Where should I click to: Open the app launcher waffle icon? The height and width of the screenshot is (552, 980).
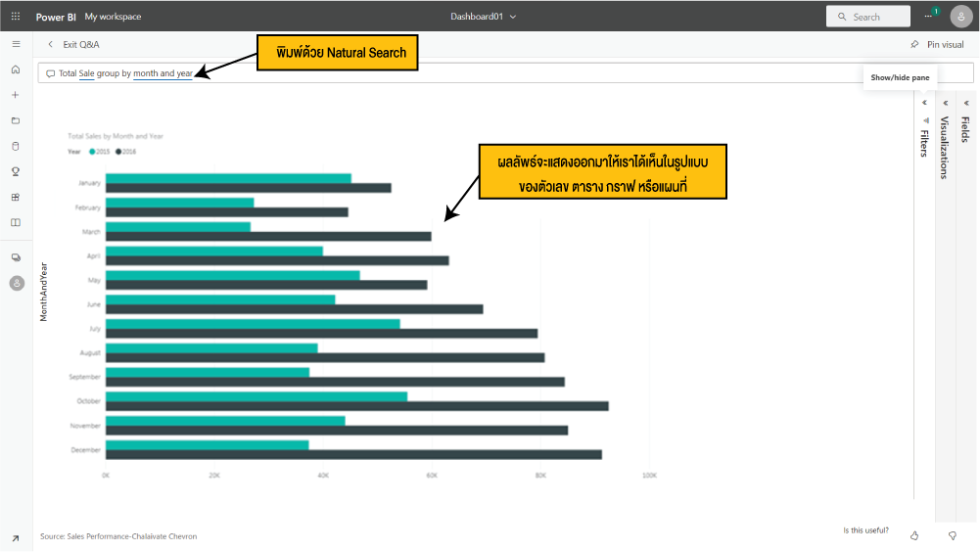click(x=16, y=17)
